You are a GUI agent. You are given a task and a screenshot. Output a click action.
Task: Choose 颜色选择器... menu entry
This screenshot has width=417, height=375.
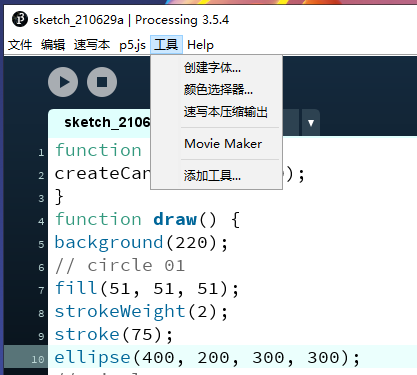point(216,89)
